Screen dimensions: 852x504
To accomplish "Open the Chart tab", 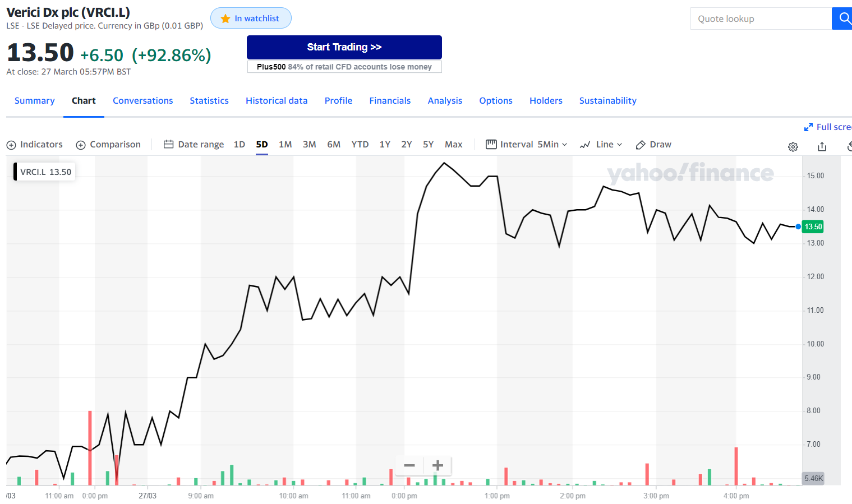I will coord(84,100).
